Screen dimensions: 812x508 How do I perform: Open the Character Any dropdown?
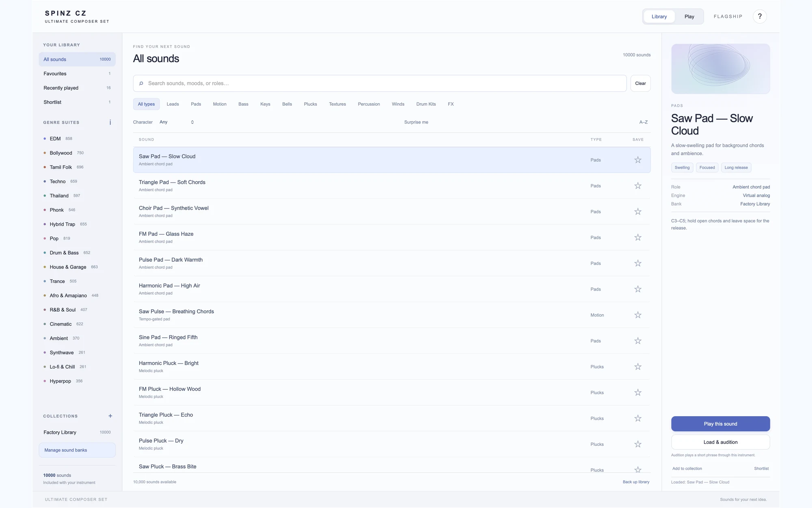176,122
